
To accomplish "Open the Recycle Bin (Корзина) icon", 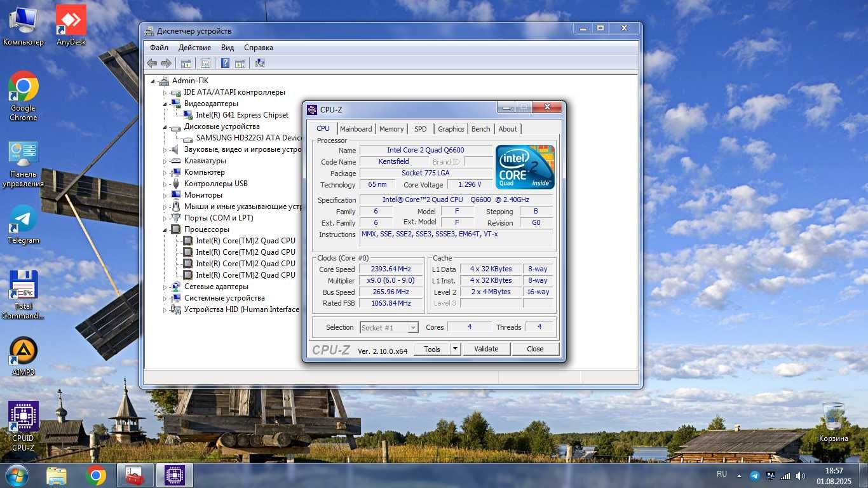I will coord(833,423).
